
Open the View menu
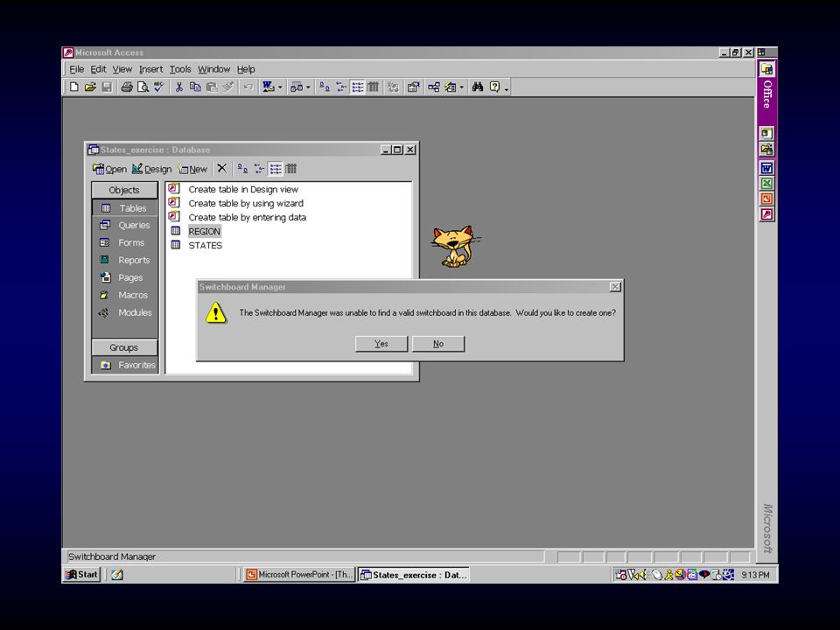122,69
